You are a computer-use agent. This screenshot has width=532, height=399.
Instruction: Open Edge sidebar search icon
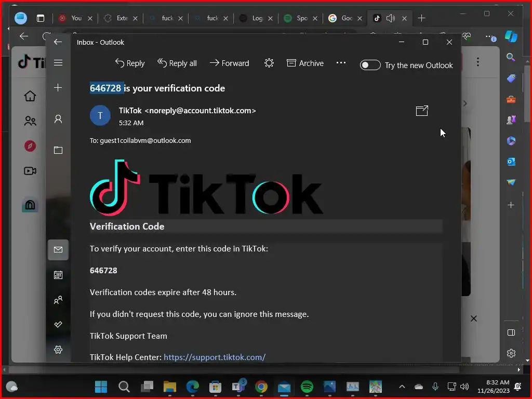click(511, 57)
